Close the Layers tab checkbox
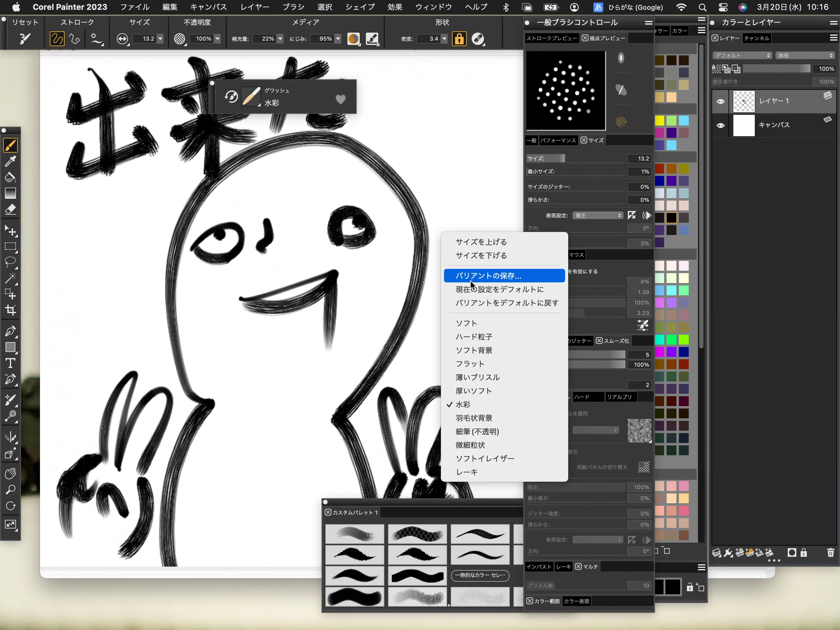 pyautogui.click(x=715, y=38)
